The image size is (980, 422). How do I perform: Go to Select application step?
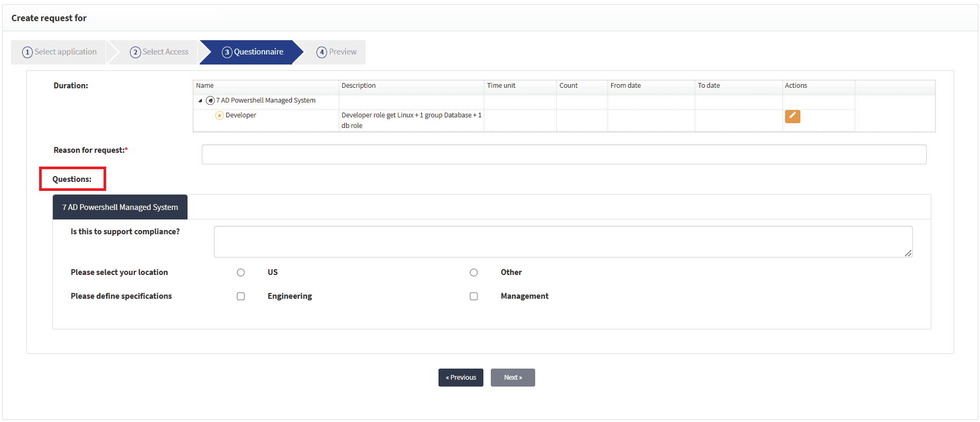(x=60, y=52)
